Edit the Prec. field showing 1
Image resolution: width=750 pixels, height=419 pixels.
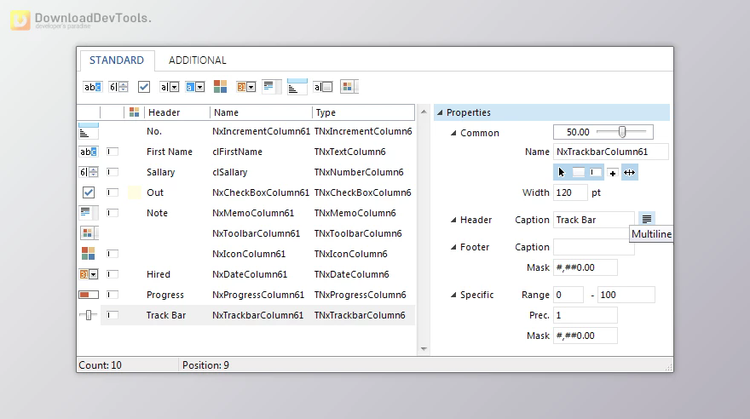pos(585,315)
